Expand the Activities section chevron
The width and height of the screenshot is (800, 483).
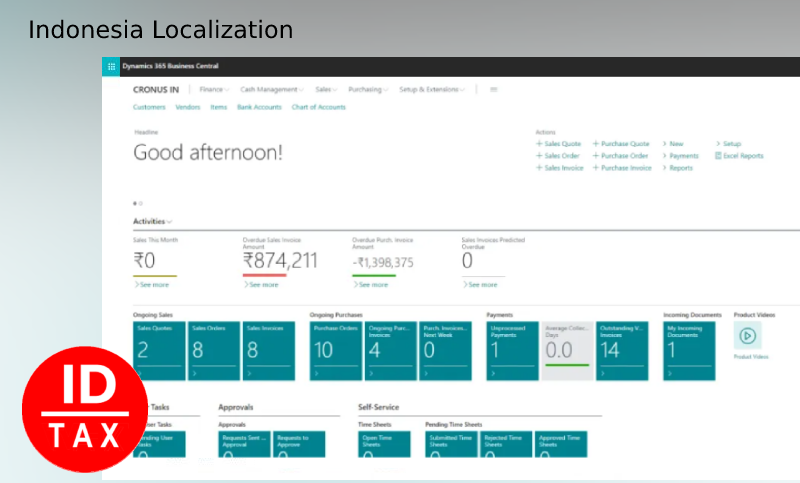(x=169, y=221)
